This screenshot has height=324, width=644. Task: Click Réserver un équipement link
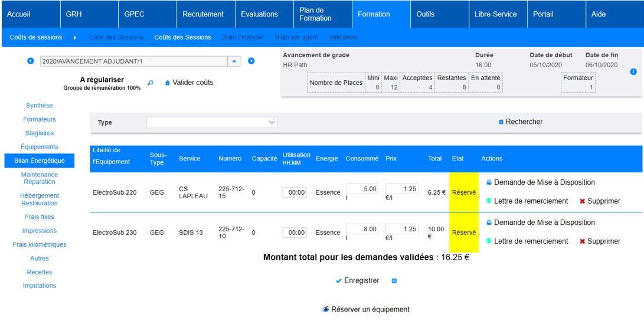click(370, 309)
